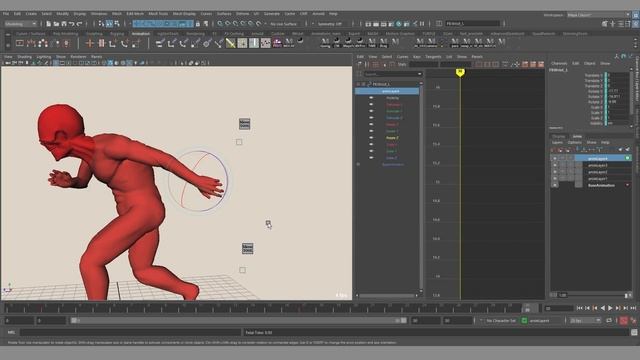Toggle the eye icon beside Scale Z curve
The image size is (640, 360).
point(371,158)
